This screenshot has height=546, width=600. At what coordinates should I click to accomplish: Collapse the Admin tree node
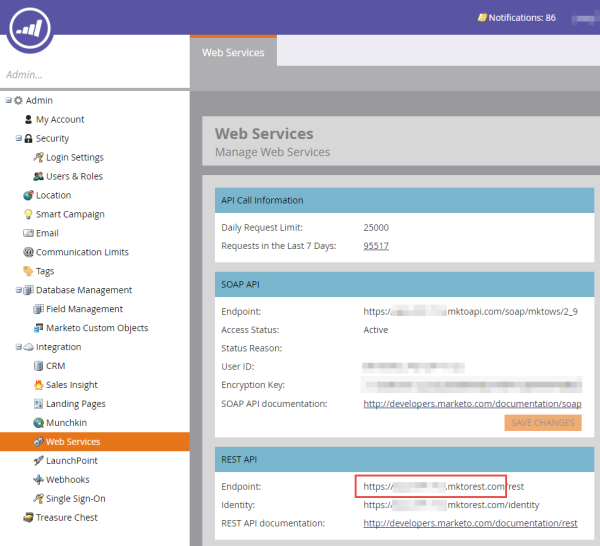[8, 100]
